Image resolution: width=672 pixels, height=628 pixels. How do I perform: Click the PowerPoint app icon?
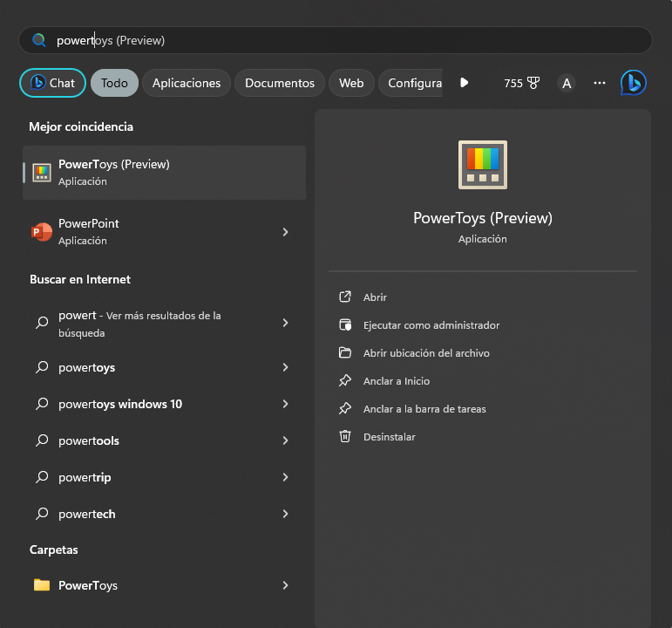point(42,232)
